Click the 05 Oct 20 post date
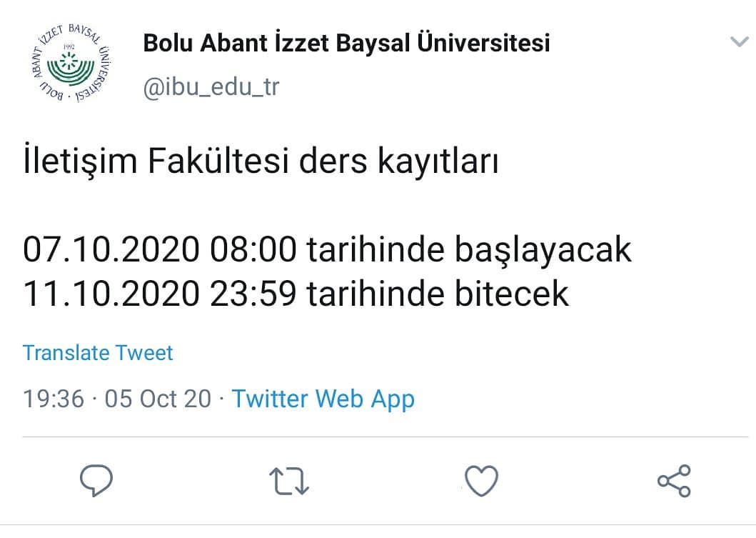Screen dimensions: 756x538 click(158, 399)
